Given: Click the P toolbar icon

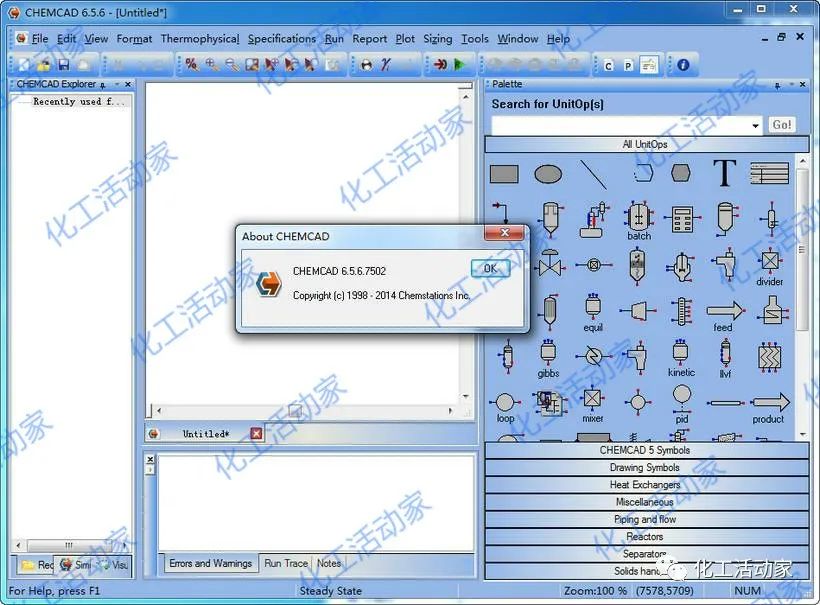Looking at the screenshot, I should 628,66.
